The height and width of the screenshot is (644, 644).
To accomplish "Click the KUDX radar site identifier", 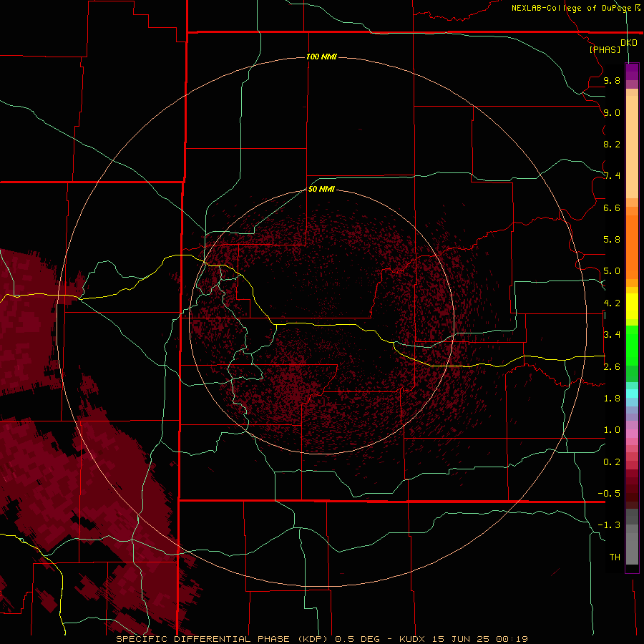I will 413,639.
